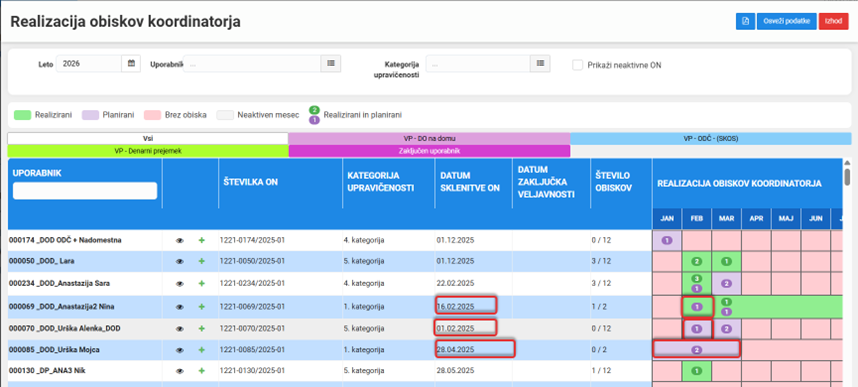The width and height of the screenshot is (858, 387).
Task: Select the VP - Denarni prejemek tab
Action: click(x=148, y=151)
